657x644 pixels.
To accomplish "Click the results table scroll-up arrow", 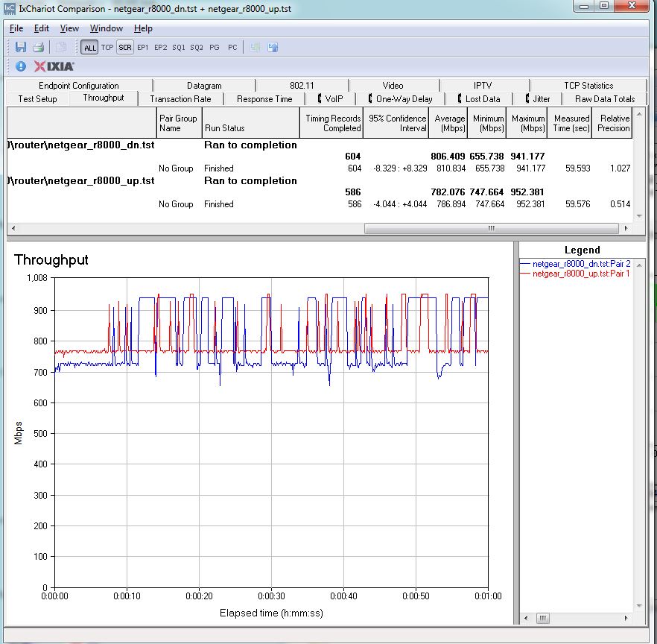I will [x=639, y=113].
